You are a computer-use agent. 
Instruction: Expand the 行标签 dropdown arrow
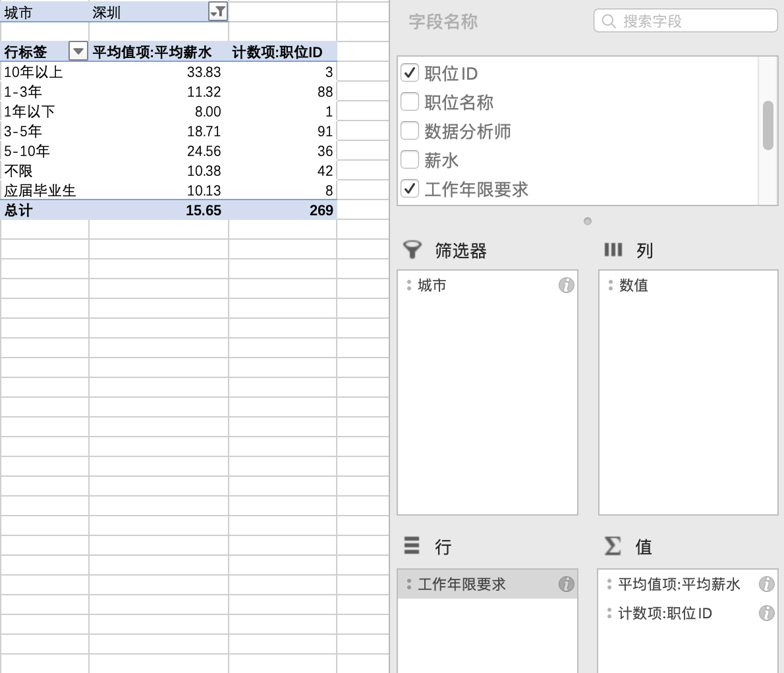pos(78,51)
